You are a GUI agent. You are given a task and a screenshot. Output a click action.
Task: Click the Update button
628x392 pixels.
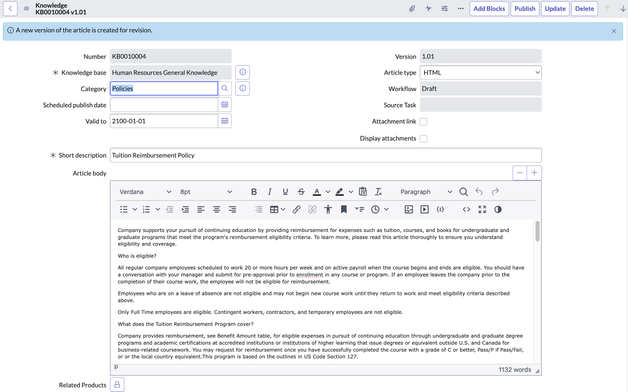[x=555, y=8]
